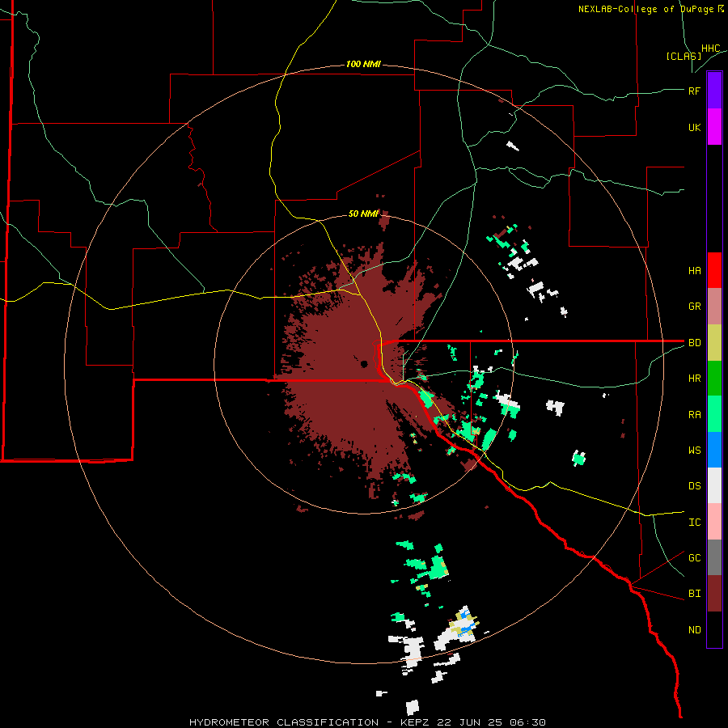
Task: Pick the RA bright green legend swatch
Action: click(x=714, y=414)
